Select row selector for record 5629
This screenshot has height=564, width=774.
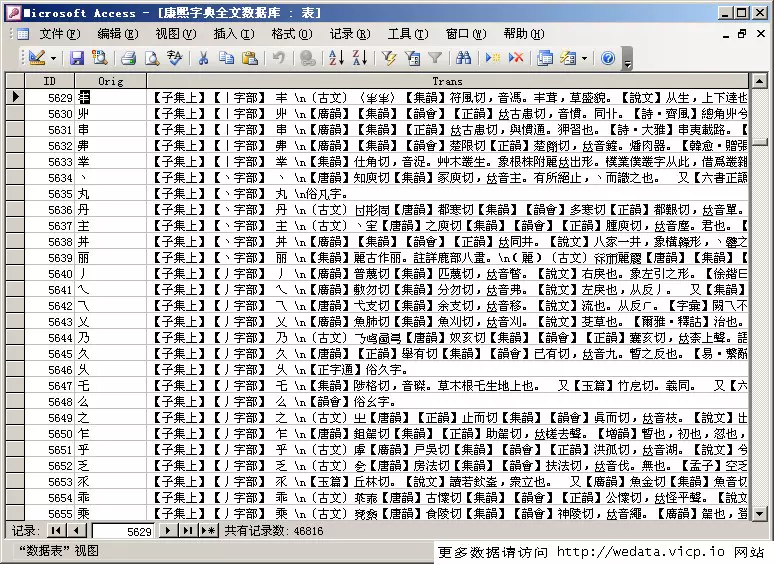(15, 97)
